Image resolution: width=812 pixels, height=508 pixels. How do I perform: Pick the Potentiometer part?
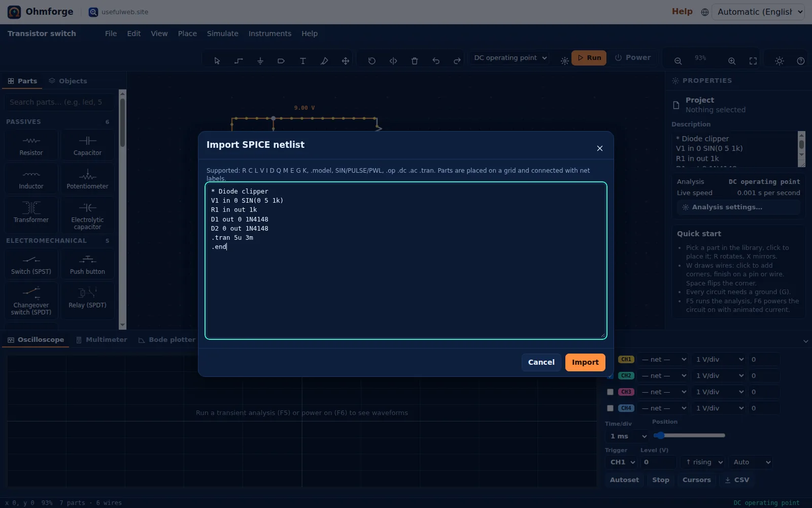pyautogui.click(x=87, y=179)
